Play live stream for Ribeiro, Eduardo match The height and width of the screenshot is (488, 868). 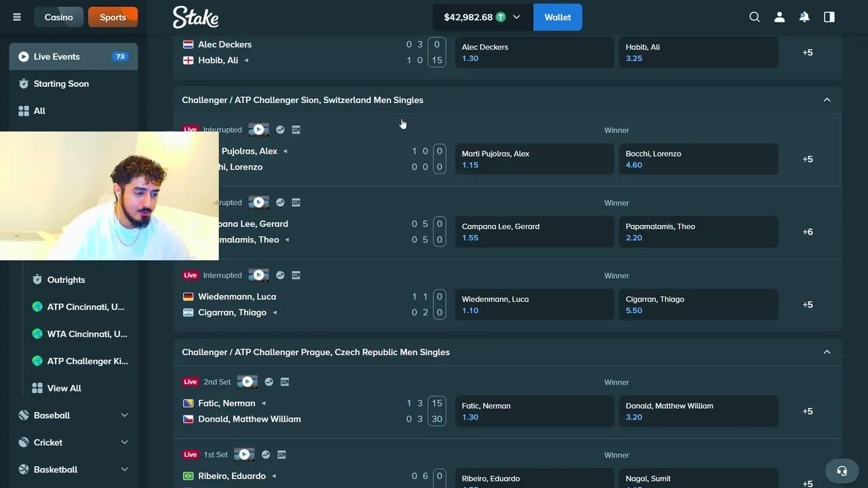(x=244, y=454)
